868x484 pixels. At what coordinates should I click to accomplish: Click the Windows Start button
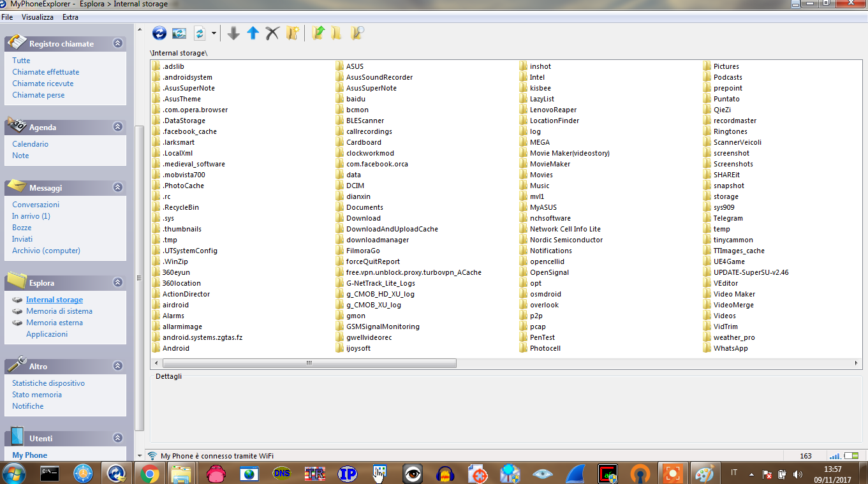(14, 474)
